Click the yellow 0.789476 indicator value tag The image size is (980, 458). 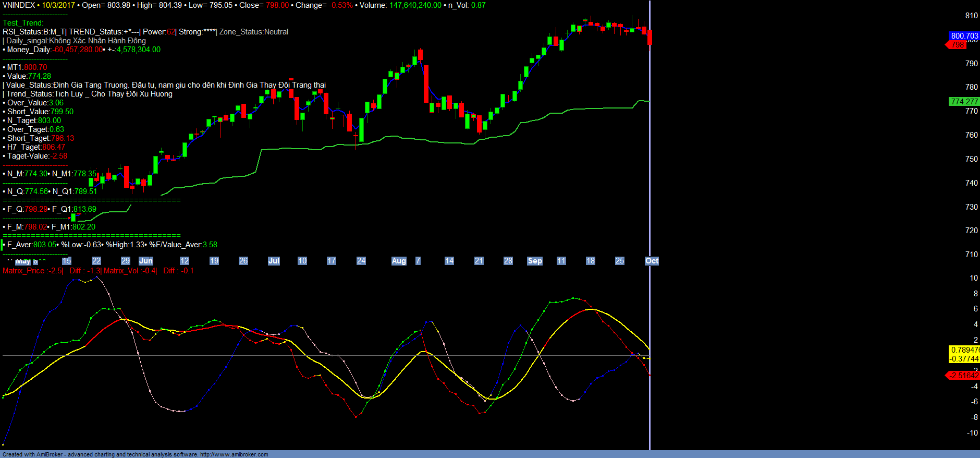click(964, 350)
